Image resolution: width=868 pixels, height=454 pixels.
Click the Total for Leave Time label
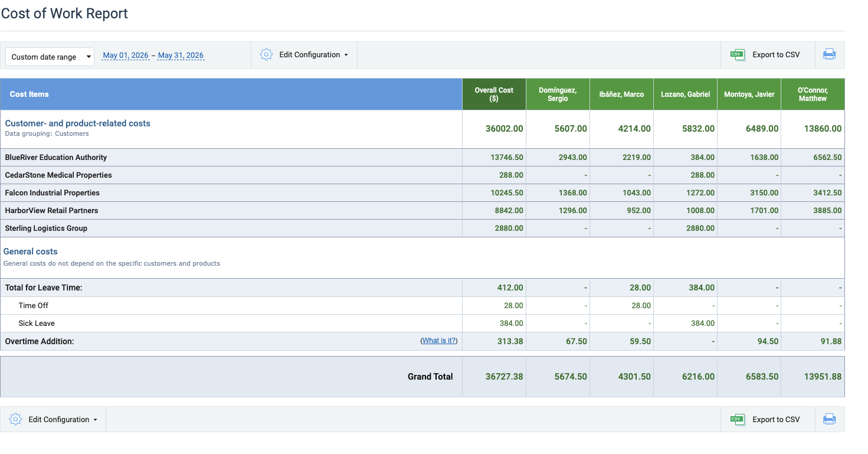(x=44, y=288)
